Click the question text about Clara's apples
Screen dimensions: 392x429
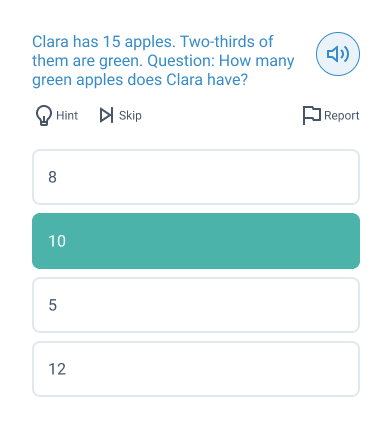[x=163, y=61]
